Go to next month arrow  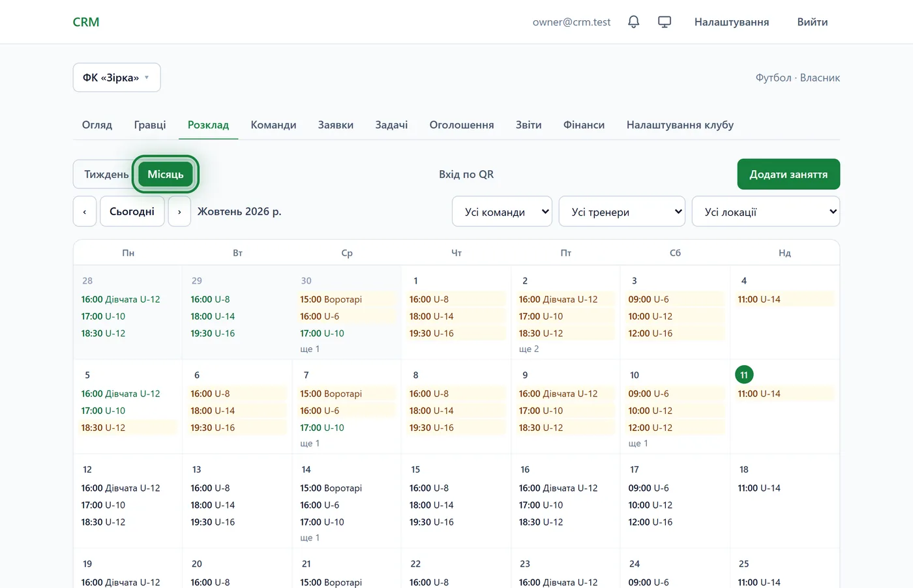(179, 211)
